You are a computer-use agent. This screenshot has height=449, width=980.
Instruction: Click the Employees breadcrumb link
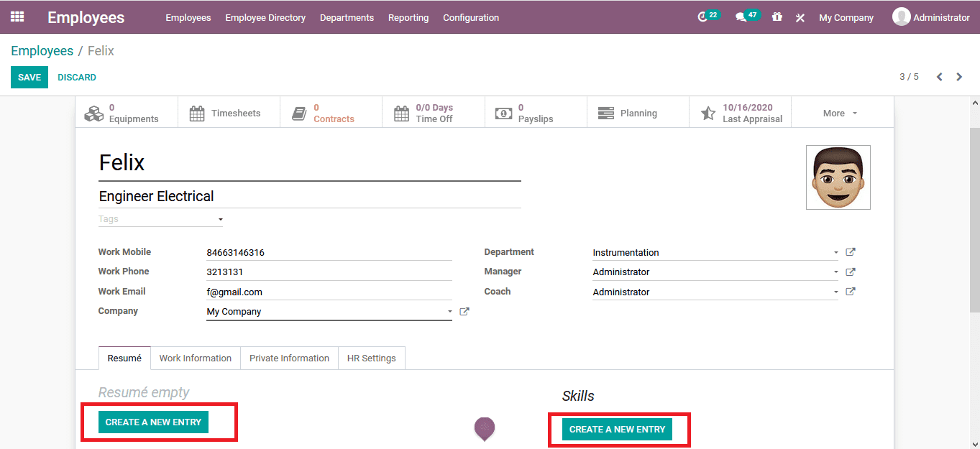tap(42, 51)
